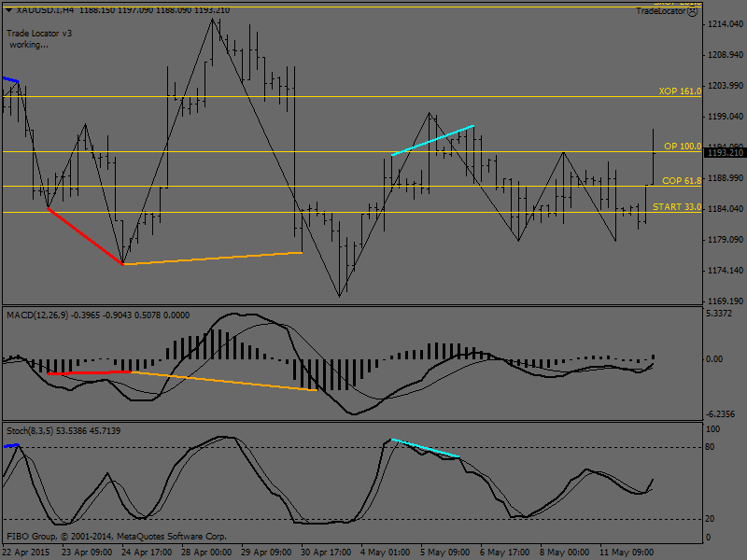The width and height of the screenshot is (747, 560).
Task: Select the orange line on the MACD panel
Action: pos(224,381)
